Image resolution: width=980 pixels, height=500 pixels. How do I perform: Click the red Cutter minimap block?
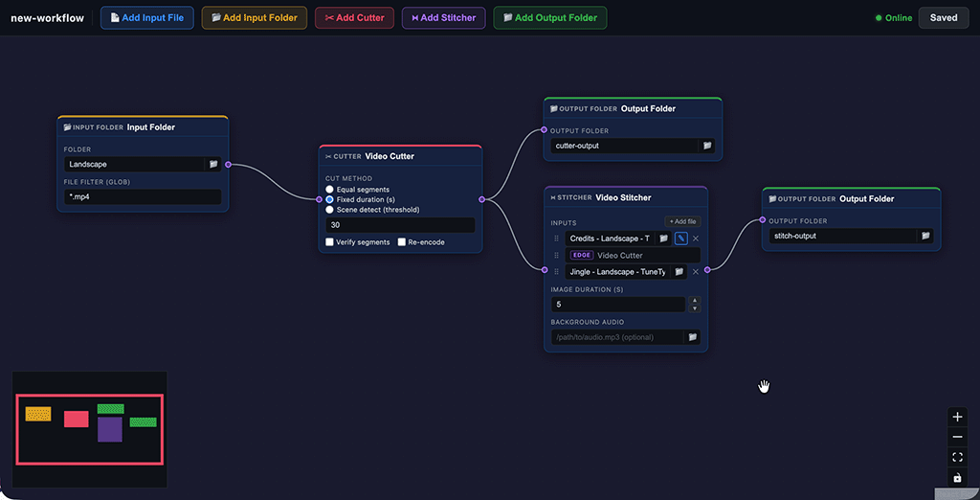77,420
